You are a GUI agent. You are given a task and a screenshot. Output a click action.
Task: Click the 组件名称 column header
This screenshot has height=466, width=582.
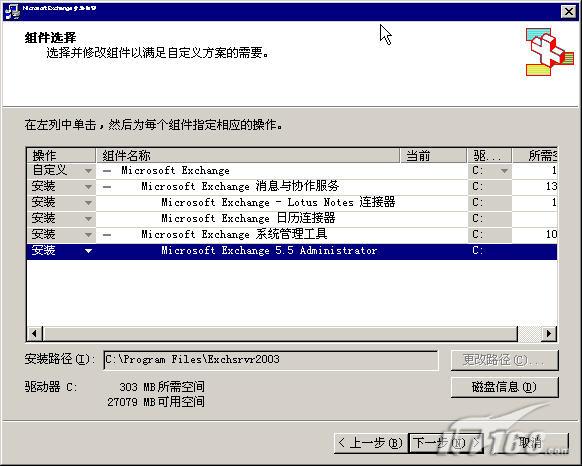248,156
